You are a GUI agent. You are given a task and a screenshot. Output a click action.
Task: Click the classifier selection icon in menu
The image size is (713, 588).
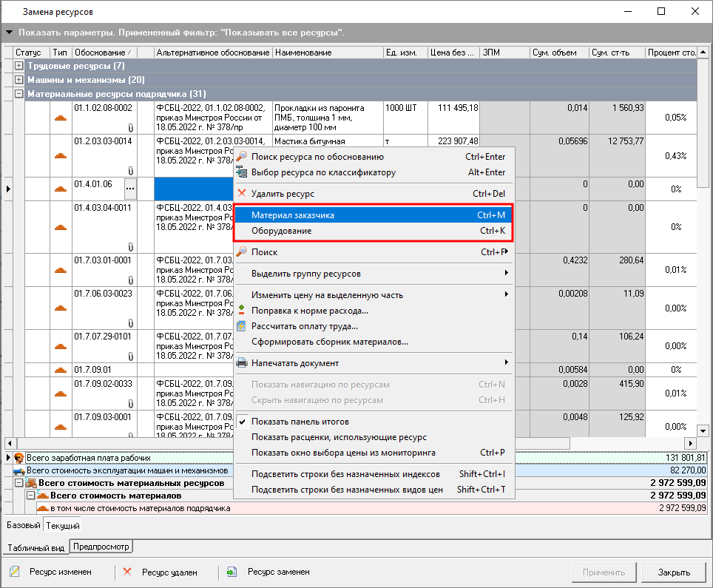click(241, 172)
